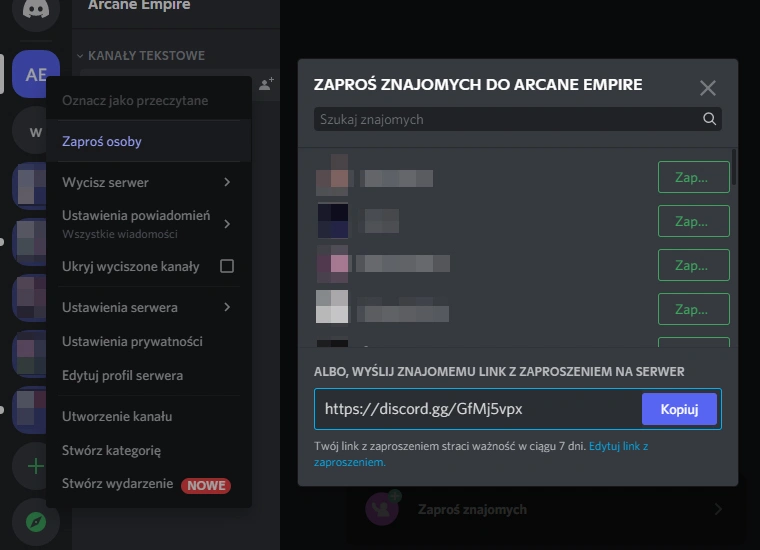The height and width of the screenshot is (550, 760).
Task: Invite the third friend in list
Action: pos(693,265)
